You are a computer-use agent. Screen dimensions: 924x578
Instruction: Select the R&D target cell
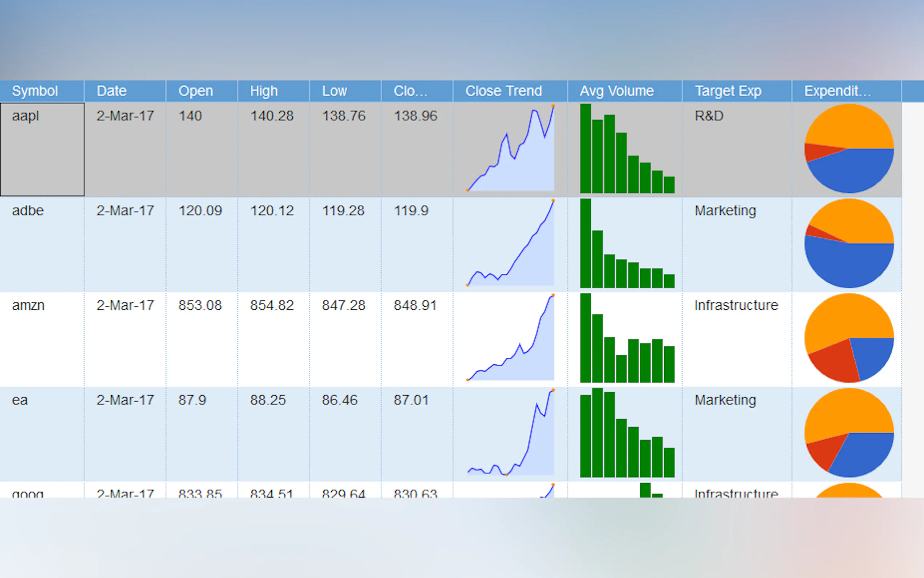click(x=709, y=116)
